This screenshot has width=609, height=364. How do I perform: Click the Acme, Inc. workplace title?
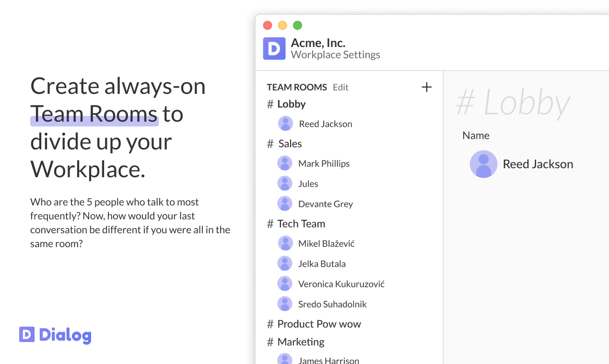coord(318,43)
